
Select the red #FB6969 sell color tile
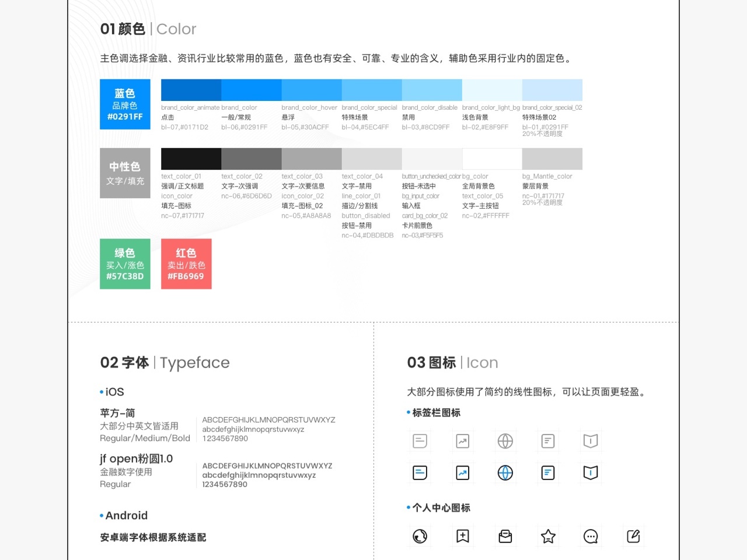[186, 264]
